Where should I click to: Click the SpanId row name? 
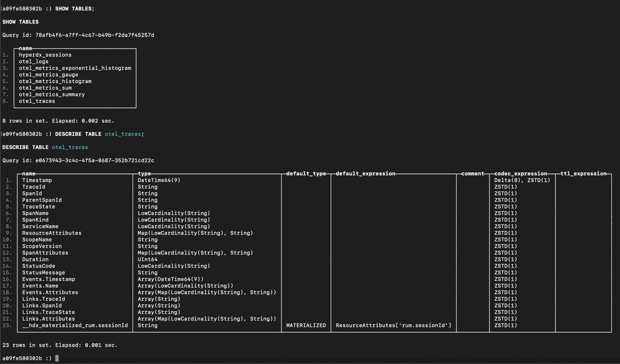click(x=32, y=193)
